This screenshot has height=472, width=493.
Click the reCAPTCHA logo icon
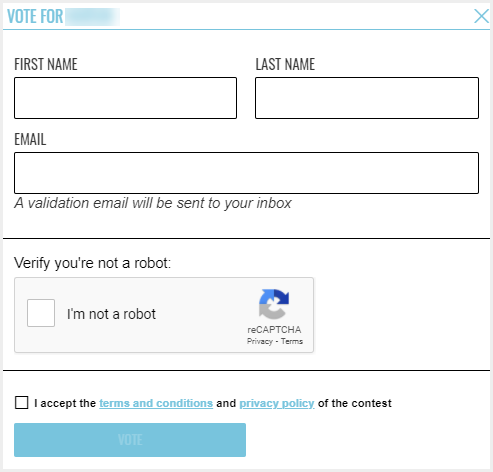[274, 304]
